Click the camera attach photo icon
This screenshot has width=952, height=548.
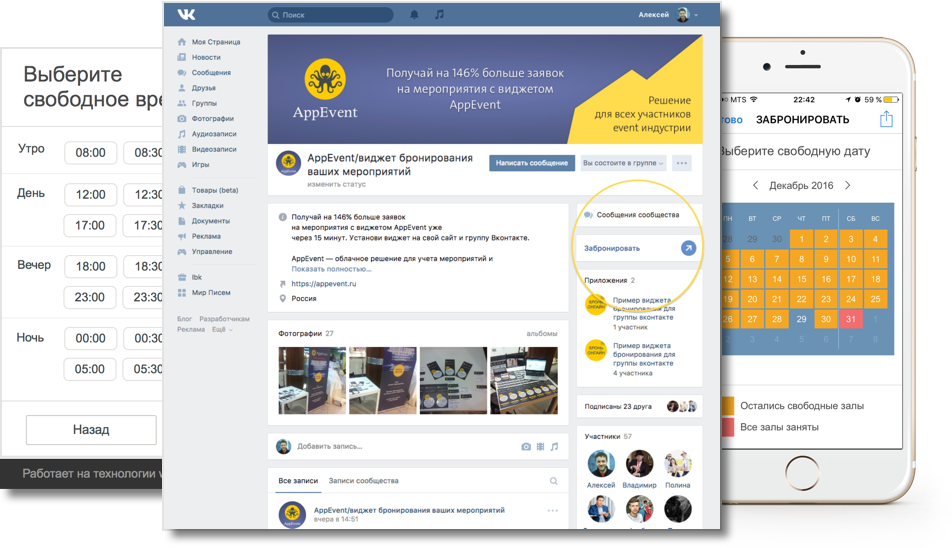point(526,447)
